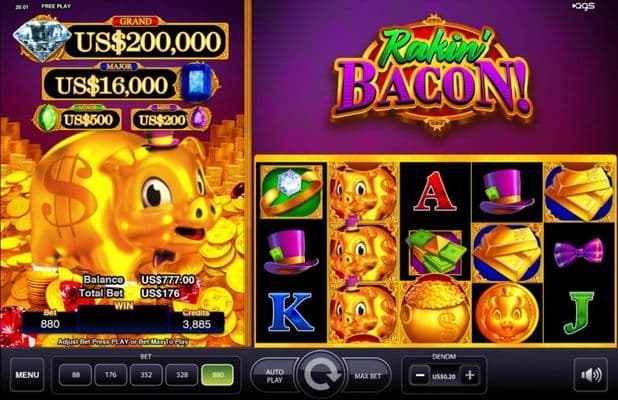Click the purple amethyst gem icon
Image resolution: width=618 pixels, height=400 pixels.
[199, 117]
